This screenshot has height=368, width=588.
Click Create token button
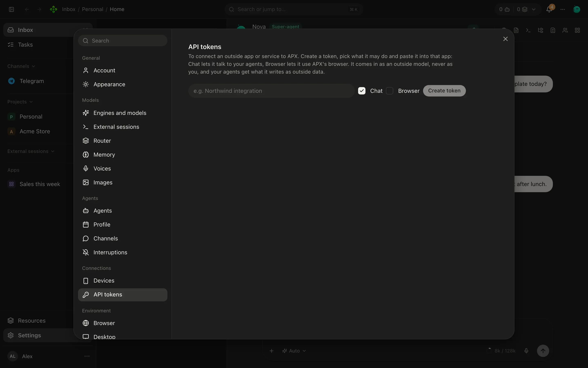point(444,91)
